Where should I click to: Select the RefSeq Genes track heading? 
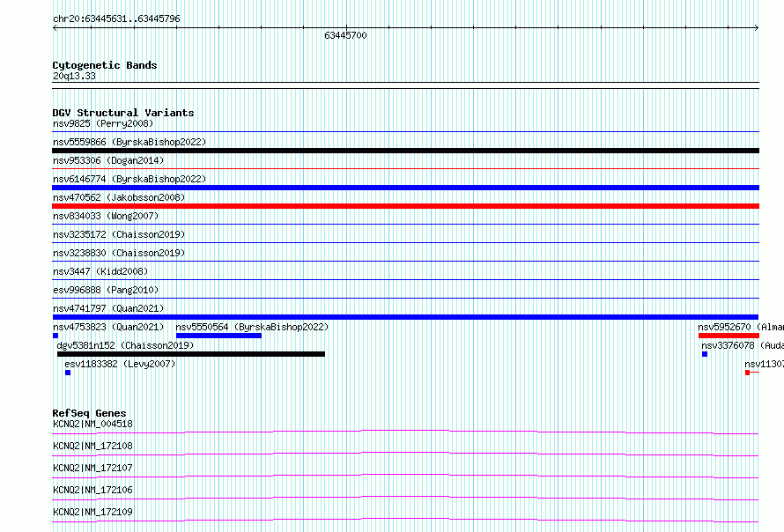[89, 413]
